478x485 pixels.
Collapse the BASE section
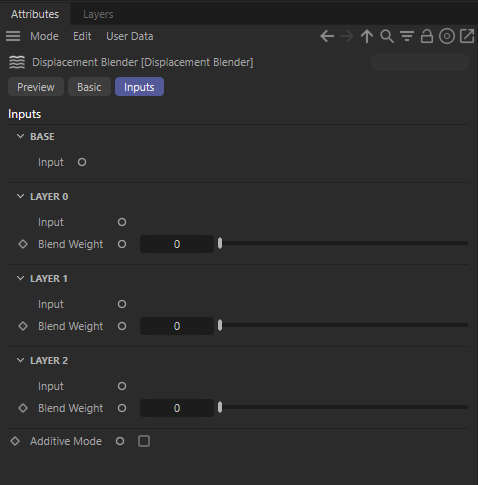point(20,136)
